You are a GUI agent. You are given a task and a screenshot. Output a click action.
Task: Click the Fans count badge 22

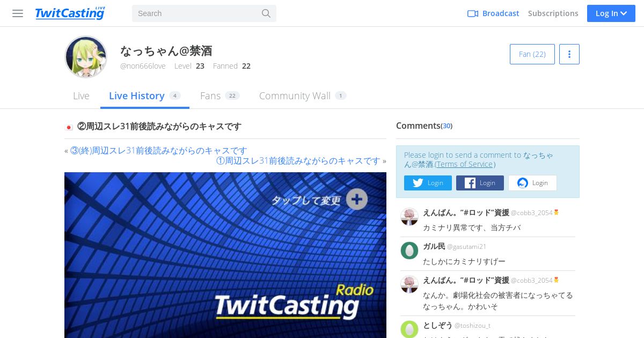(232, 95)
